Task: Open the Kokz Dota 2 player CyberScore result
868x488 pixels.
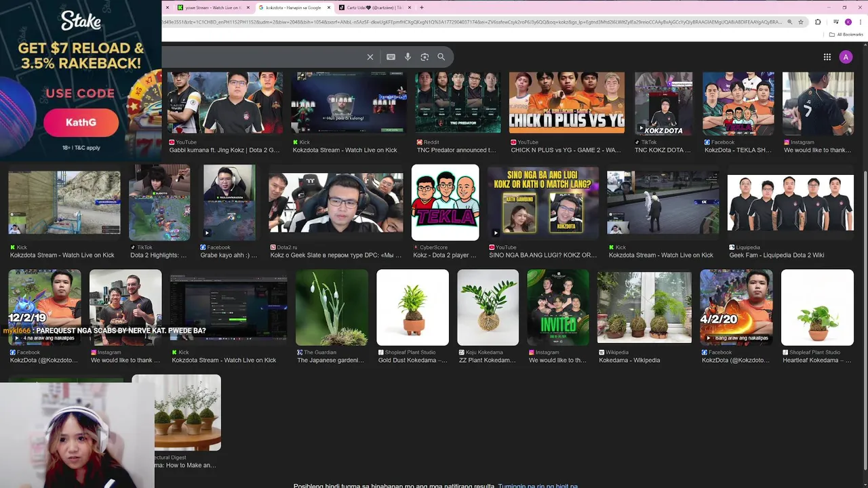Action: click(444, 255)
